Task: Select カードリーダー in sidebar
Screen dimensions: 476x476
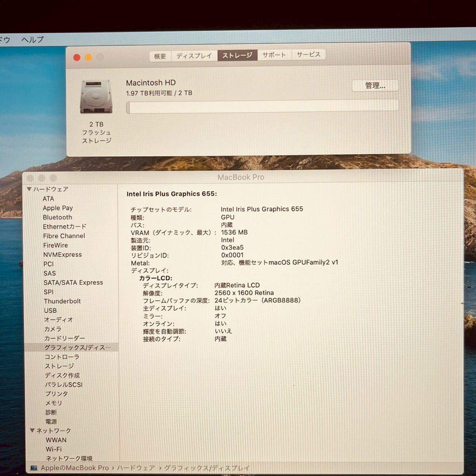Action: coord(65,338)
